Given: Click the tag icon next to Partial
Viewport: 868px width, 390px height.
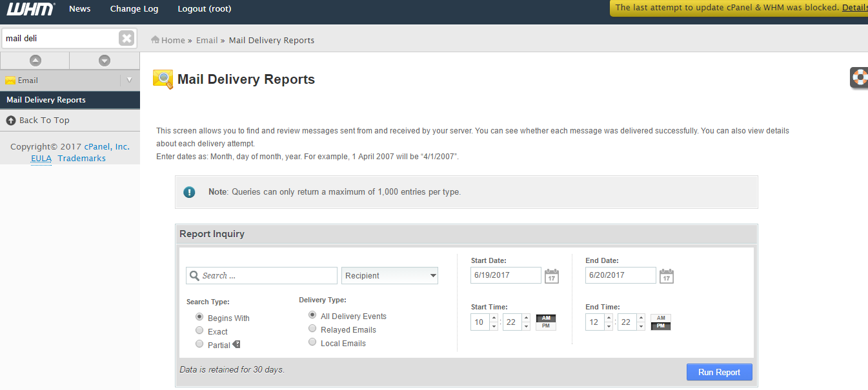Looking at the screenshot, I should tap(236, 345).
